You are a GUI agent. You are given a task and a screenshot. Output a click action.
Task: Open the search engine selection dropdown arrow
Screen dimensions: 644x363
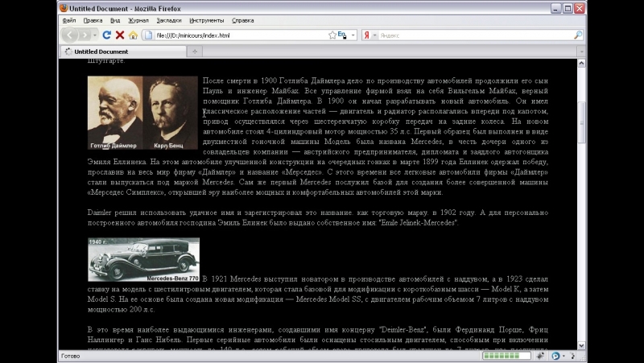pyautogui.click(x=374, y=35)
